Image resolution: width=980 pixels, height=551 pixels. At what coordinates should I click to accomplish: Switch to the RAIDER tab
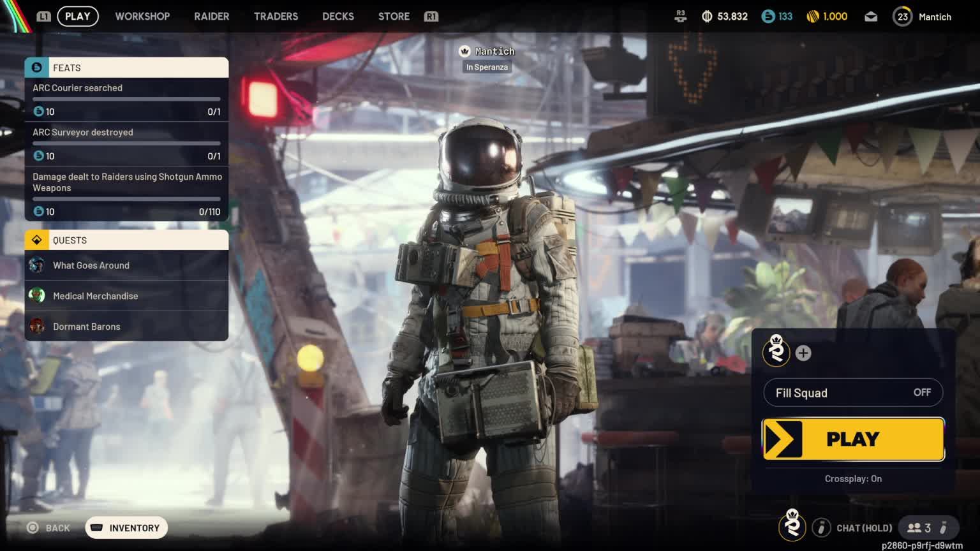tap(212, 17)
